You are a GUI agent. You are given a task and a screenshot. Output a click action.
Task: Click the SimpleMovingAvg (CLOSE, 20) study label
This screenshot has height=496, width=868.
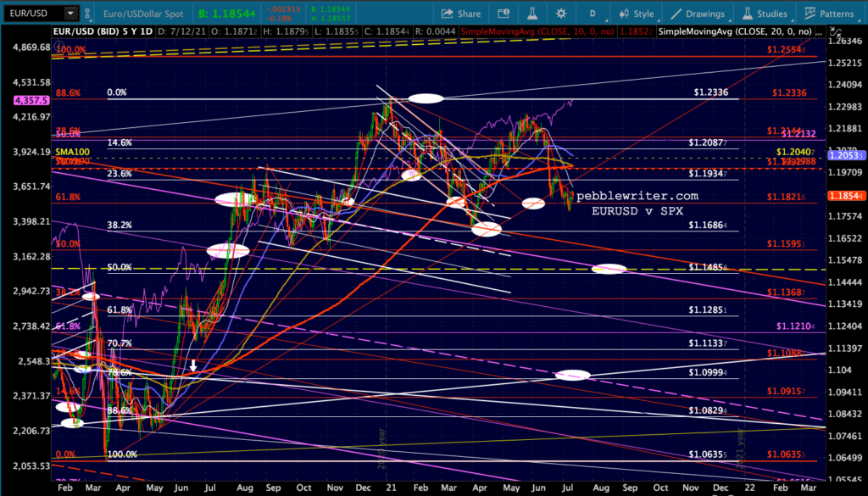735,31
